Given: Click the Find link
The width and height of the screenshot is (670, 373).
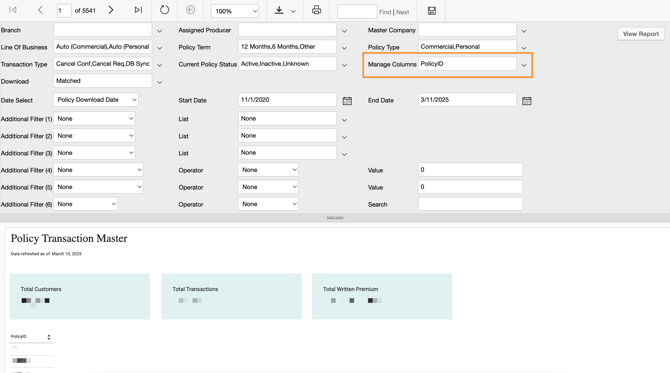Looking at the screenshot, I should [385, 12].
